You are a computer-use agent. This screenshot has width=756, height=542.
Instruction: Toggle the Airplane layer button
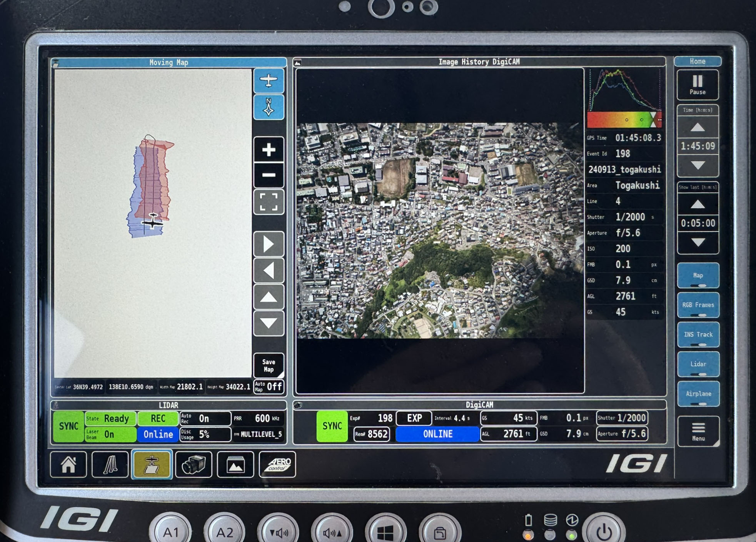coord(698,394)
